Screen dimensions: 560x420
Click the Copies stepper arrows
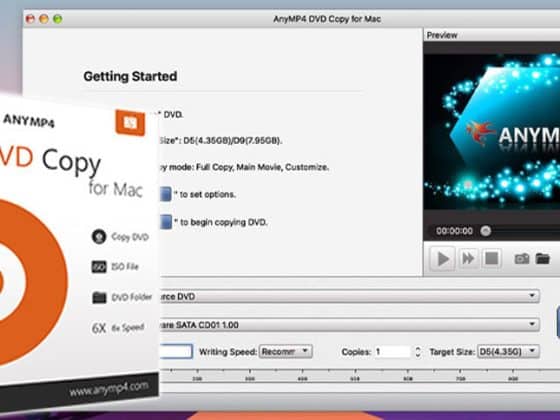418,352
